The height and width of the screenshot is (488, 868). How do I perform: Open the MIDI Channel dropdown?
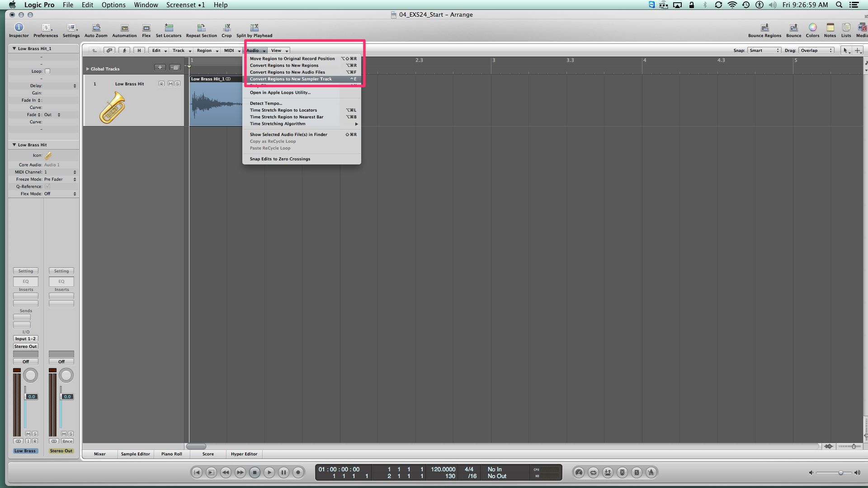coord(60,172)
